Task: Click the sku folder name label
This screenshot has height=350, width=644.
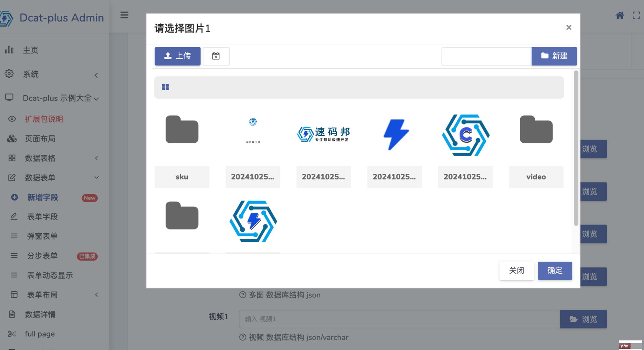Action: 182,177
